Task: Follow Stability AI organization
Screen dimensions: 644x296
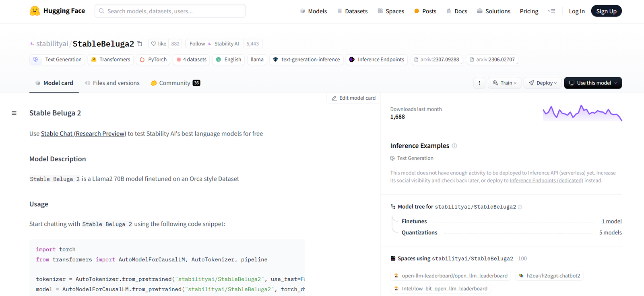Action: (x=197, y=44)
